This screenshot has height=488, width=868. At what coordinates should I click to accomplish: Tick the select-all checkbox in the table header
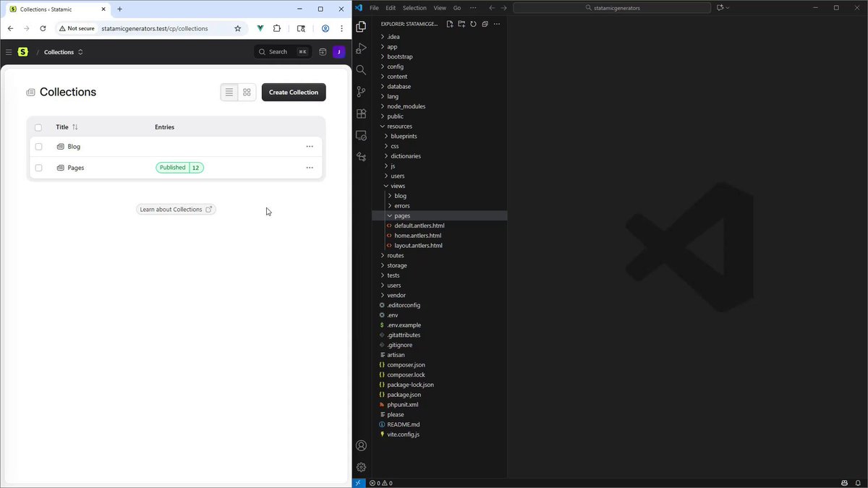point(38,127)
